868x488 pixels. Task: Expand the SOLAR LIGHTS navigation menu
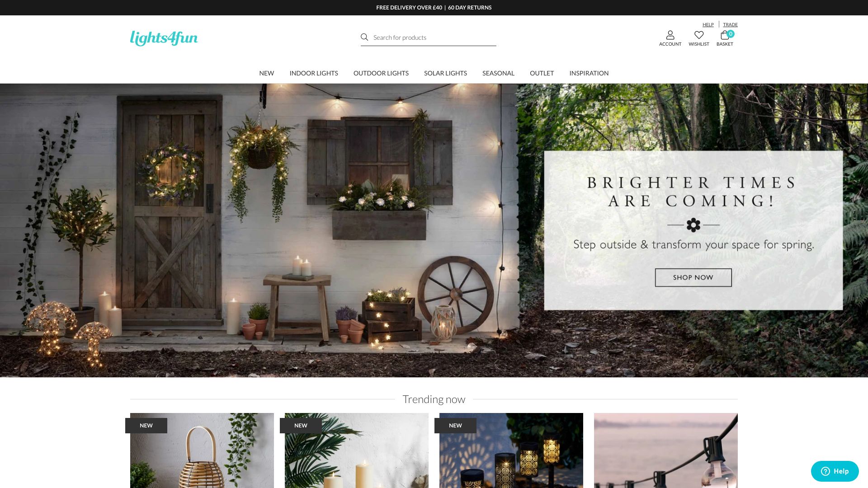click(x=445, y=73)
